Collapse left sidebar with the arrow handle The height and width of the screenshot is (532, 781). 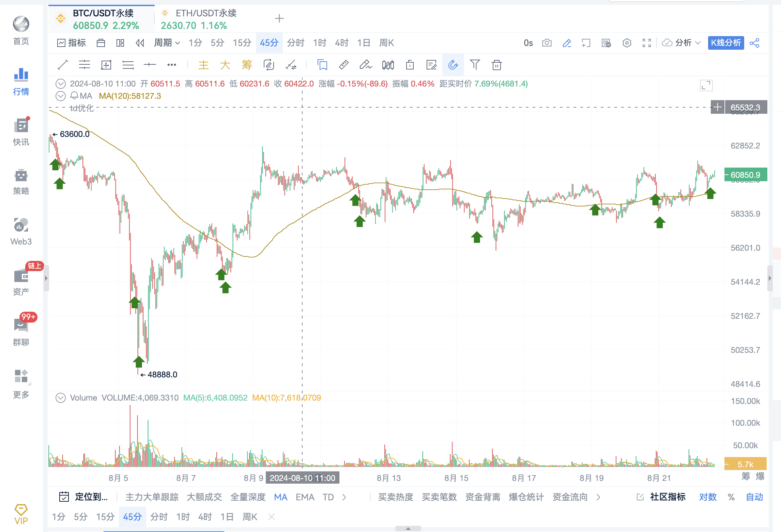click(46, 278)
